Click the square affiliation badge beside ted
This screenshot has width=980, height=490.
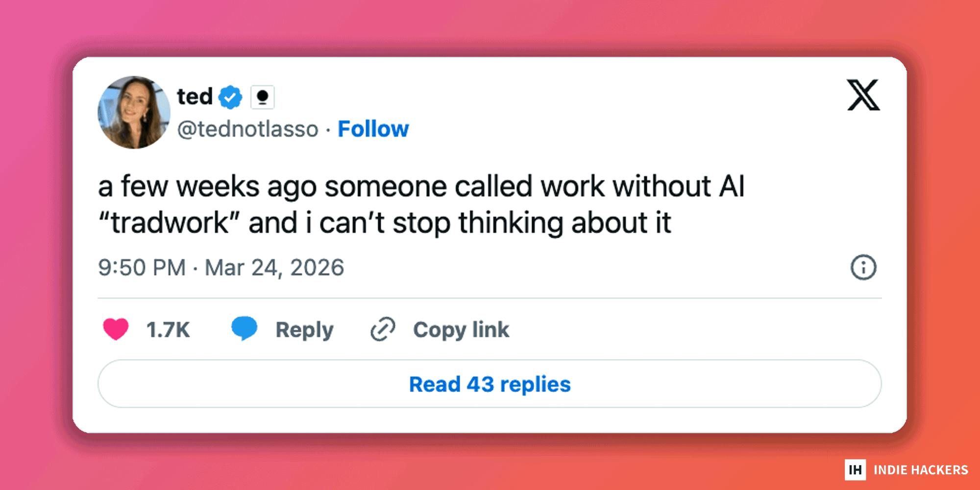tap(262, 97)
